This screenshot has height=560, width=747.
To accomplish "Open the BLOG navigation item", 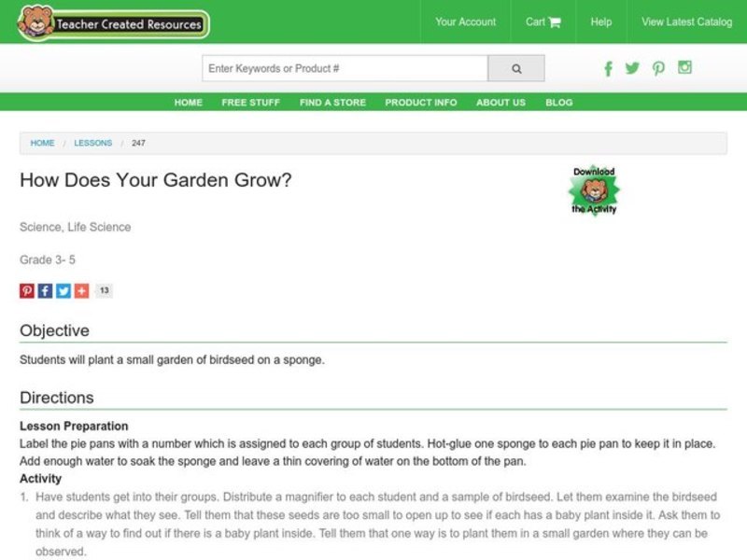I will (559, 103).
